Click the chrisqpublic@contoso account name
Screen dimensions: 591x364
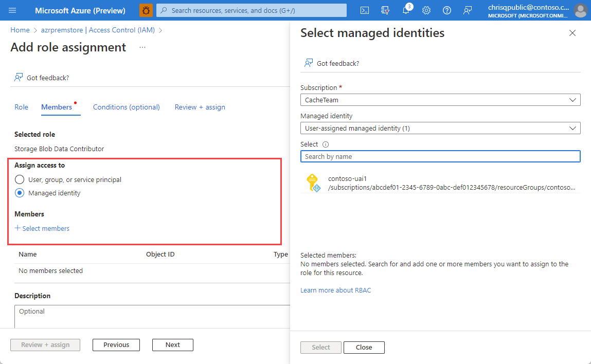click(528, 7)
